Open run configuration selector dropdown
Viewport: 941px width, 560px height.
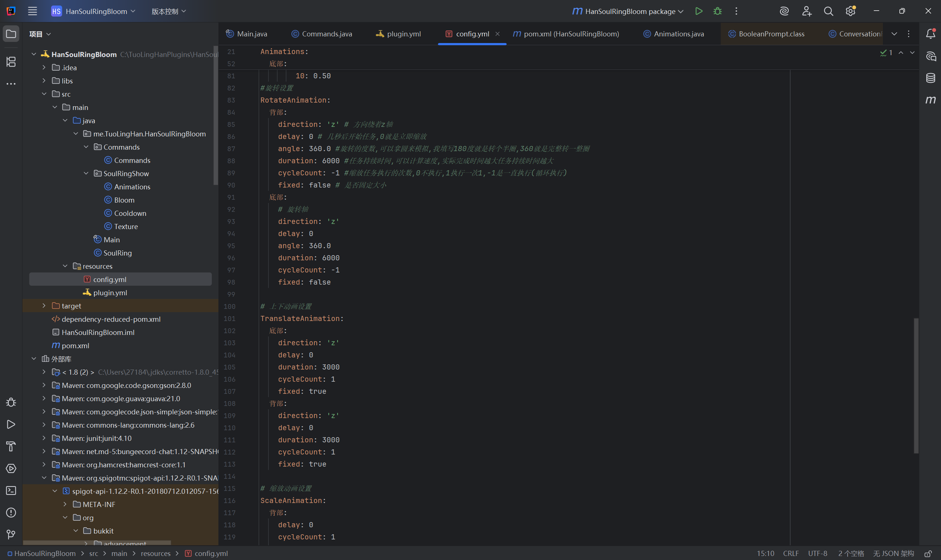point(628,11)
